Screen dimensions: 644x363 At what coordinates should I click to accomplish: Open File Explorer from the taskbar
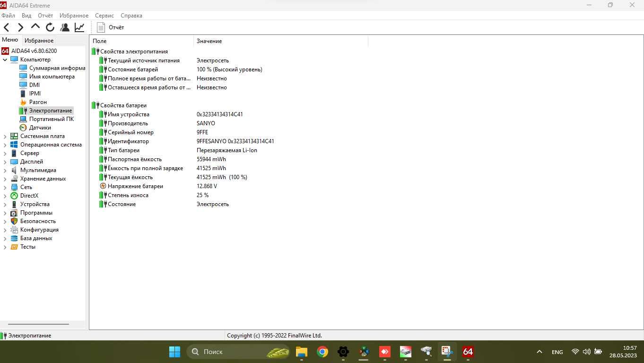click(301, 352)
